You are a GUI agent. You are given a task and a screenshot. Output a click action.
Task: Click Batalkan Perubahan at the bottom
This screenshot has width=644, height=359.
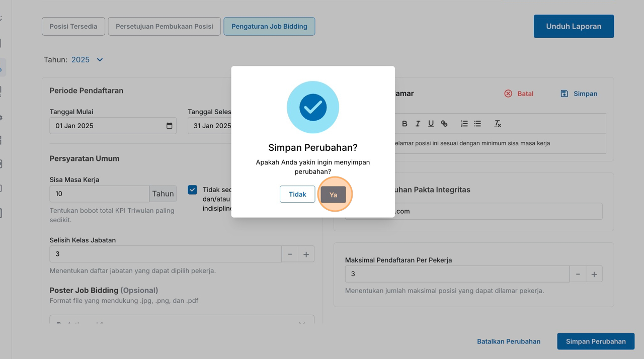coord(508,341)
